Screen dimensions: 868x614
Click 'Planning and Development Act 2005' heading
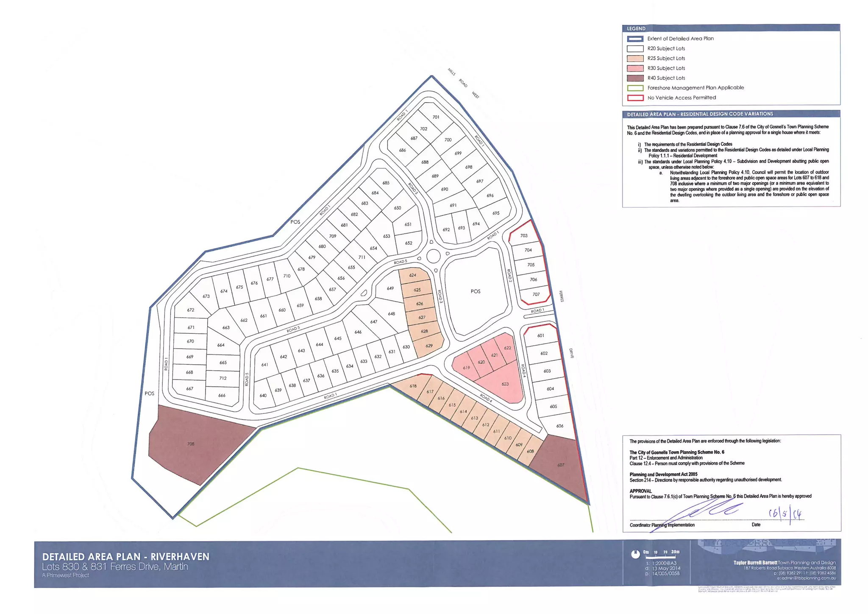pyautogui.click(x=663, y=474)
